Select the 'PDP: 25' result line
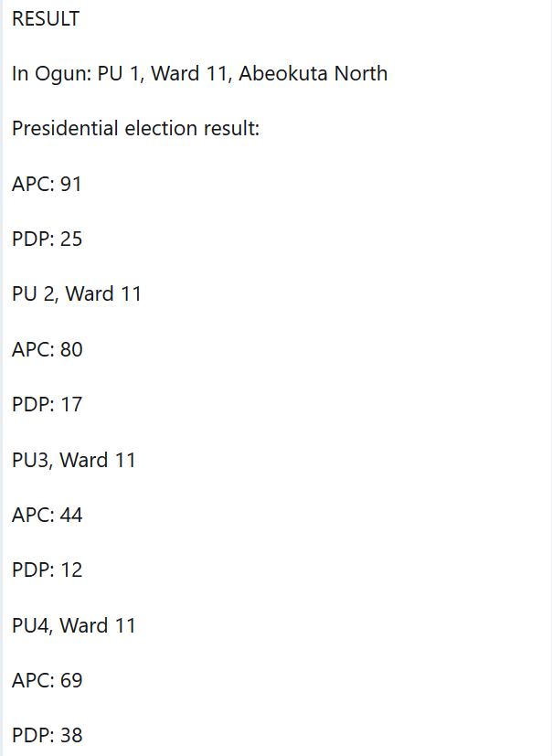The image size is (552, 756). [47, 240]
